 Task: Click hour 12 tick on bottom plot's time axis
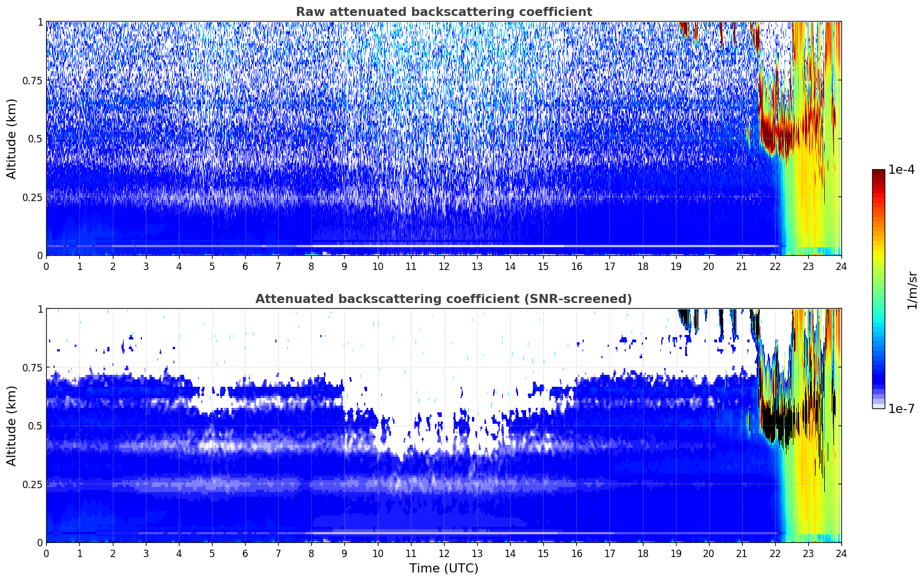(x=443, y=553)
